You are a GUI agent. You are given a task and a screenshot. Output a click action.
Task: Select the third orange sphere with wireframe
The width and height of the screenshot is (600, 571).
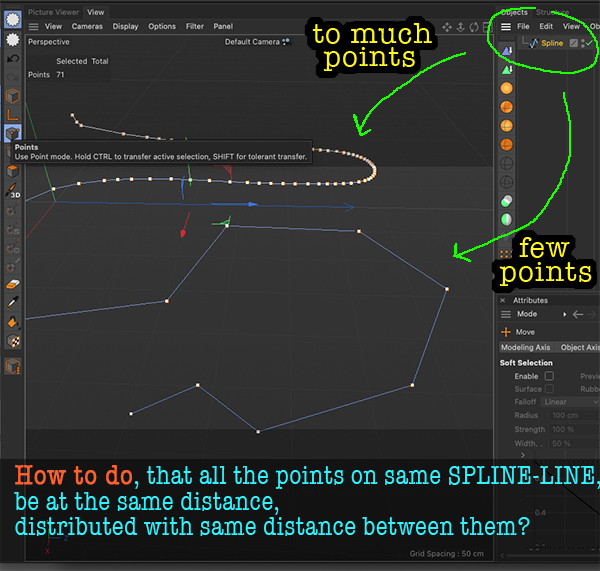click(507, 126)
